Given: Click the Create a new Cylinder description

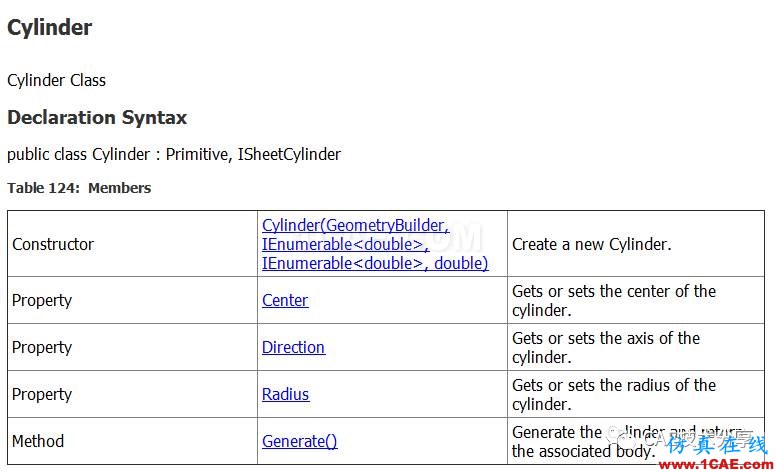Looking at the screenshot, I should [x=591, y=244].
